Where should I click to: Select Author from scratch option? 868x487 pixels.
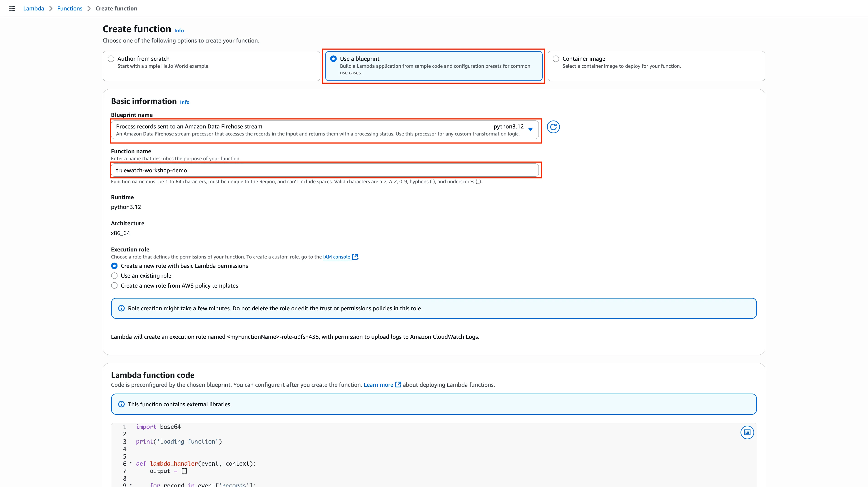pos(111,59)
